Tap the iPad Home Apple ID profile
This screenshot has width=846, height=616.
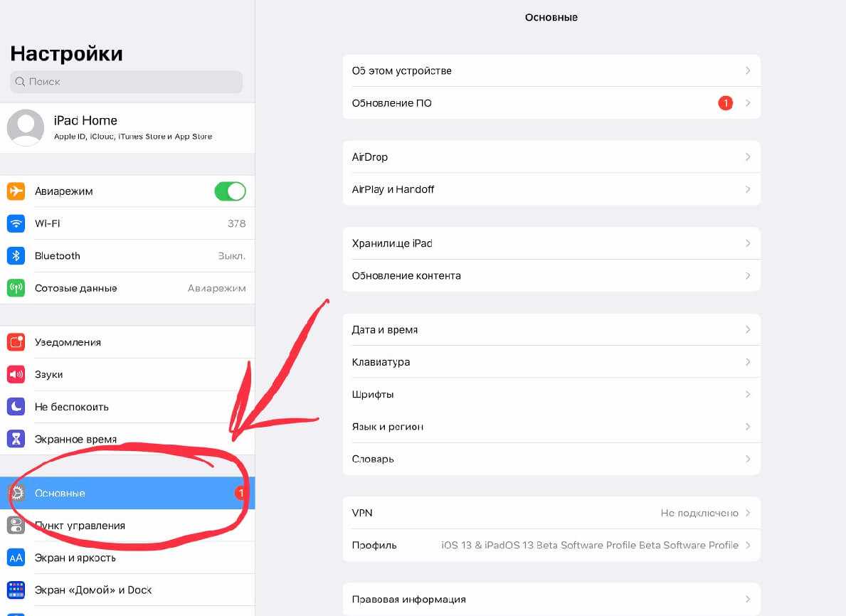[x=127, y=128]
